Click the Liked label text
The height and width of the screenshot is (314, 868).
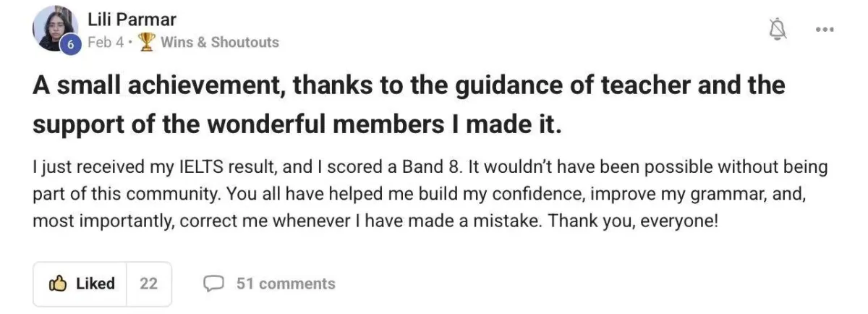(x=95, y=284)
